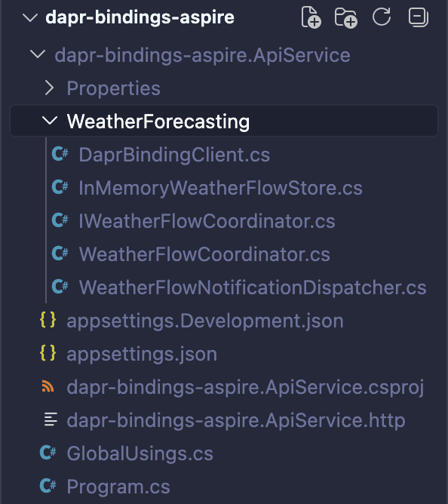Screen dimensions: 448x504
Task: Click the dapr-bindings-aspire section title
Action: [140, 17]
